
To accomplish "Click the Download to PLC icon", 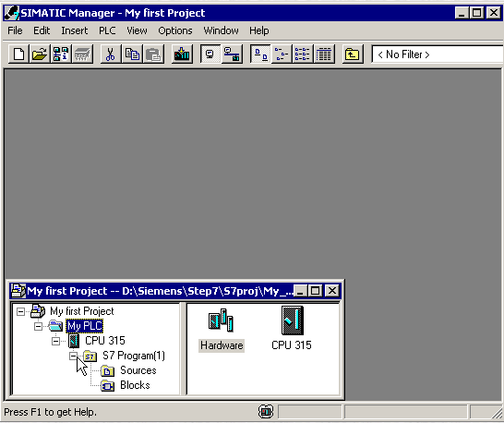I will click(182, 54).
